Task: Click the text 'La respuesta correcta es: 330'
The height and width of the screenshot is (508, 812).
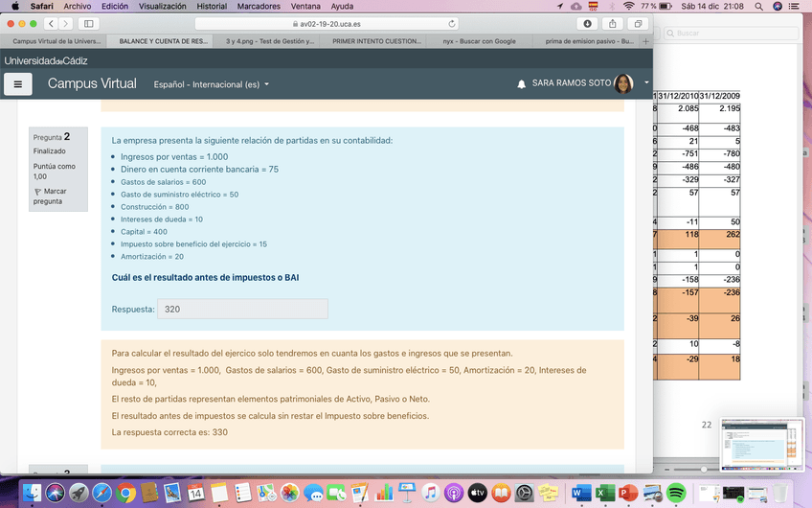Action: pos(169,432)
